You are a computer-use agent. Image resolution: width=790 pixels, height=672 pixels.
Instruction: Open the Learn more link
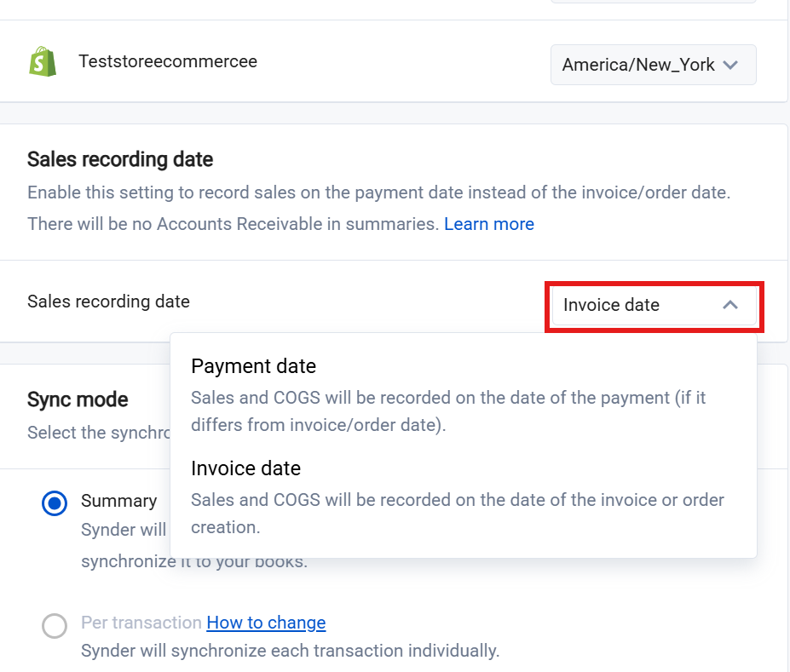click(x=488, y=224)
